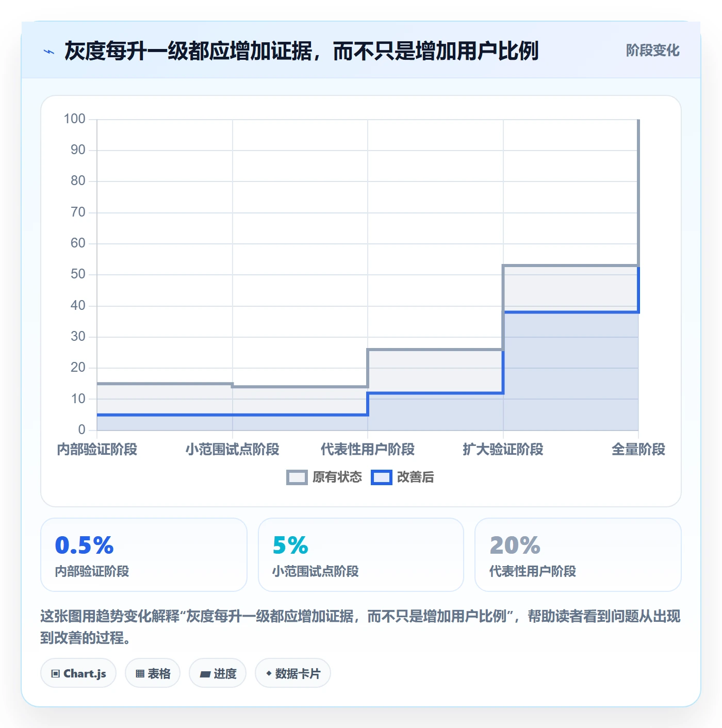
Task: Click the 数据卡片 tag chip
Action: 293,673
